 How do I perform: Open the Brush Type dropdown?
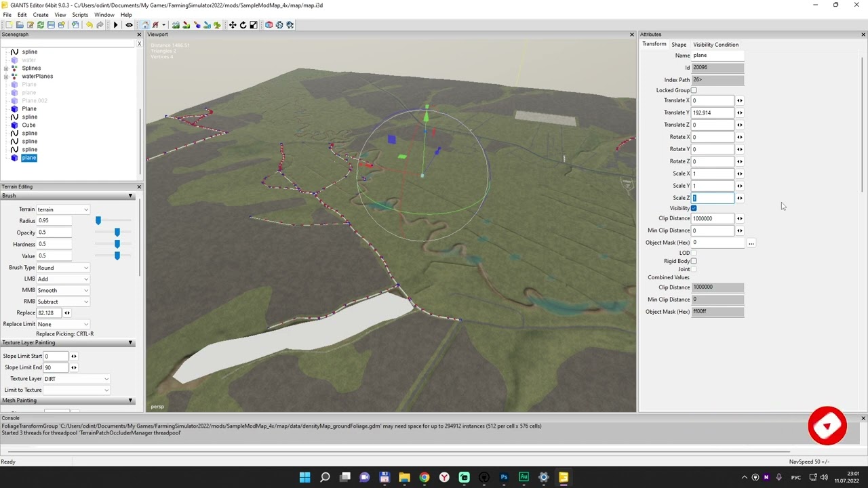[x=63, y=268]
